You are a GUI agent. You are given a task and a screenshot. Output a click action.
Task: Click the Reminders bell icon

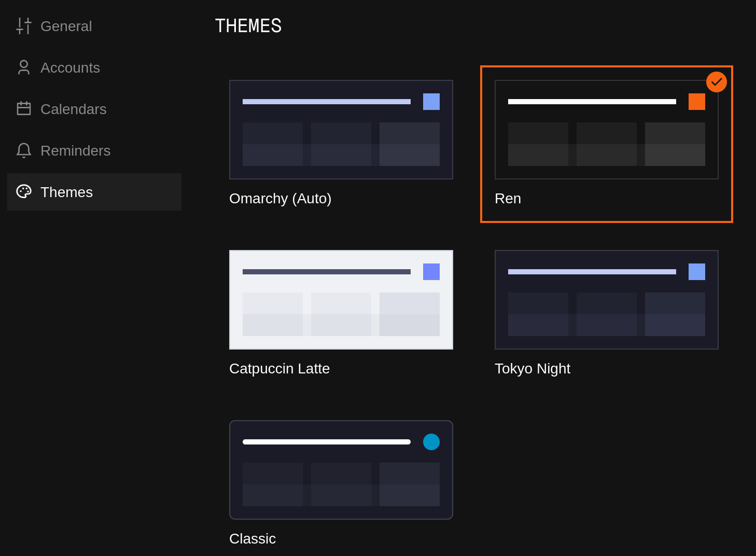(x=24, y=150)
